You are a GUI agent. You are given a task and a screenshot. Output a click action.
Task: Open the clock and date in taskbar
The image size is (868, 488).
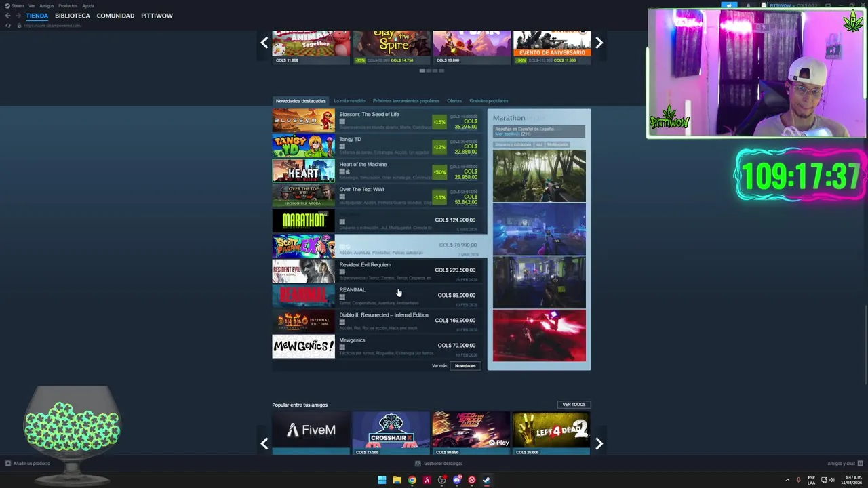pos(850,480)
